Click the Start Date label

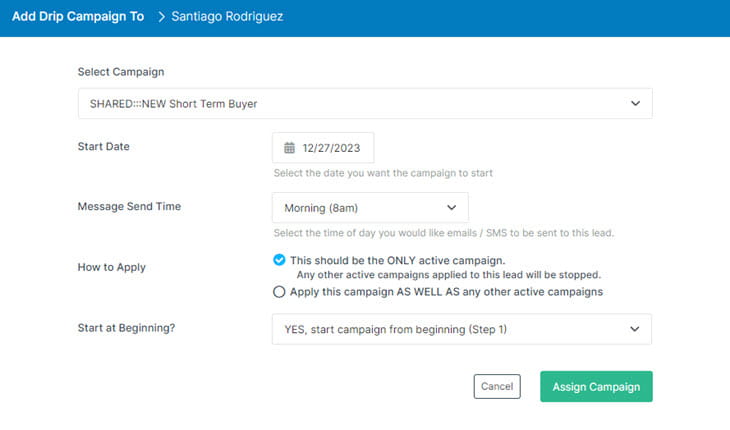point(103,147)
